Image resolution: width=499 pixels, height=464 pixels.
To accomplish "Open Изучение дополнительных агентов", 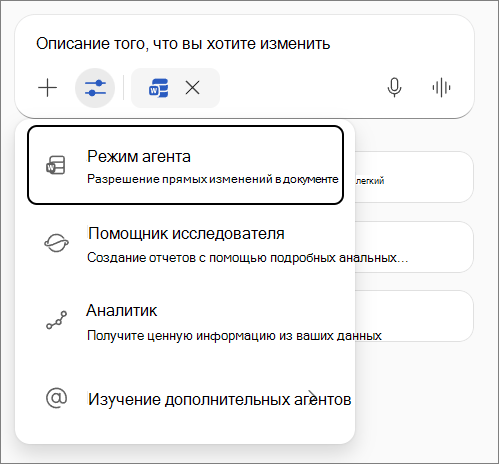I will [x=185, y=399].
